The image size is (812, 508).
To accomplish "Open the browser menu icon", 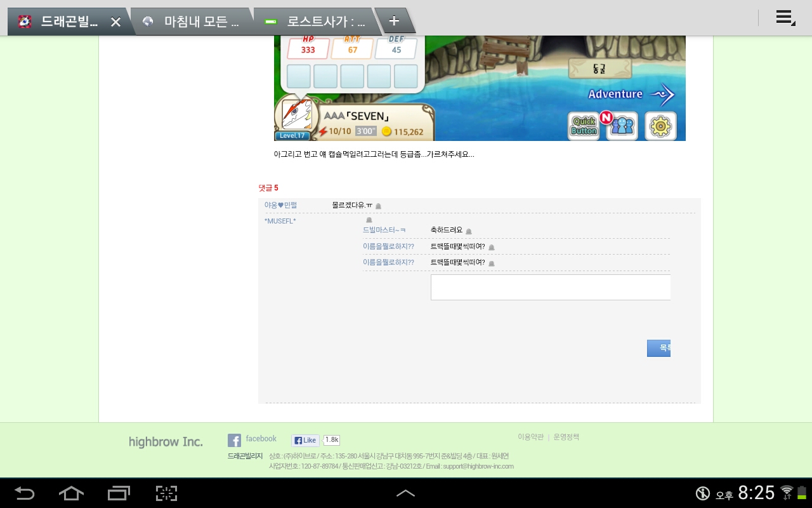I will [x=785, y=18].
